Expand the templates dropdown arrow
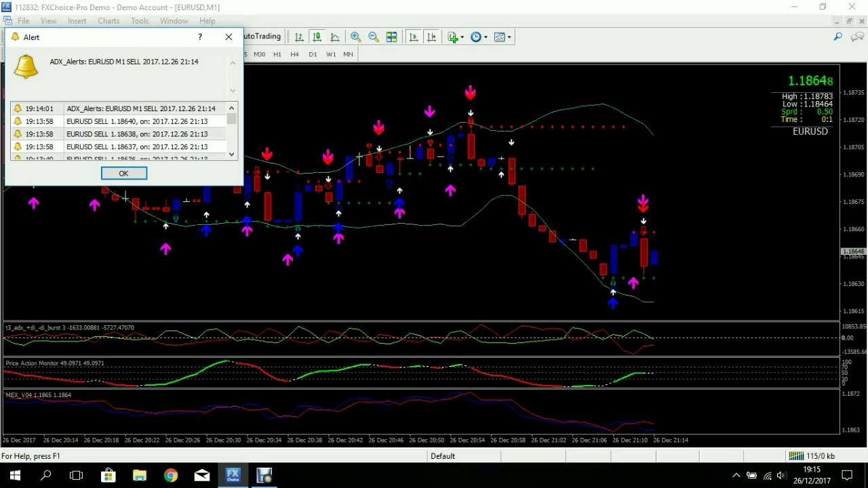The width and height of the screenshot is (868, 488). pos(509,37)
